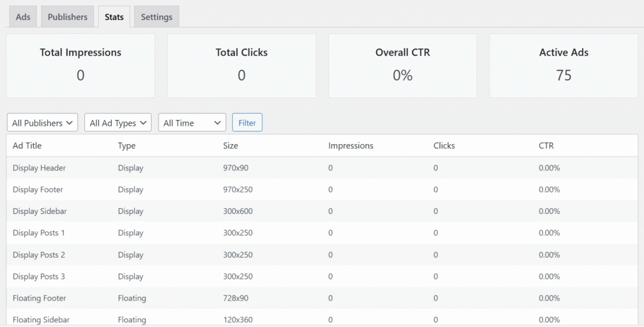Screen dimensions: 644x327
Task: Select the Floating Footer row title
Action: 40,298
